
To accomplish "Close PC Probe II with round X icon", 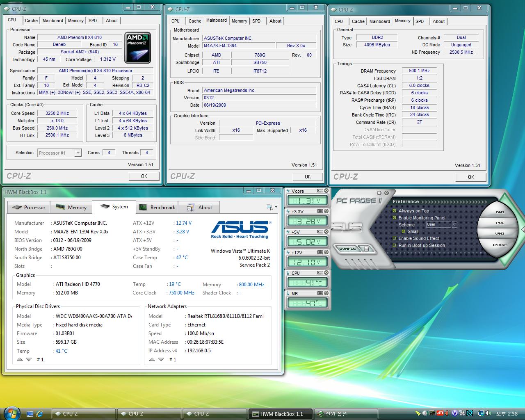I will [386, 192].
